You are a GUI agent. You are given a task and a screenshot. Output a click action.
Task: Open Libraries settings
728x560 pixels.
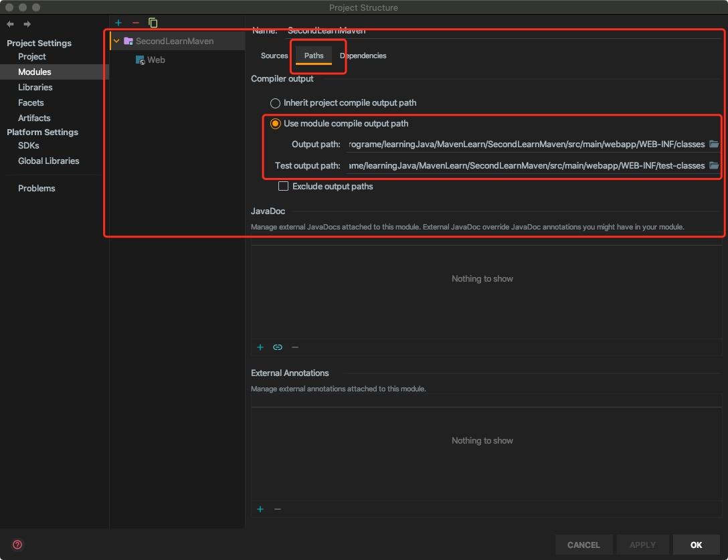tap(35, 87)
